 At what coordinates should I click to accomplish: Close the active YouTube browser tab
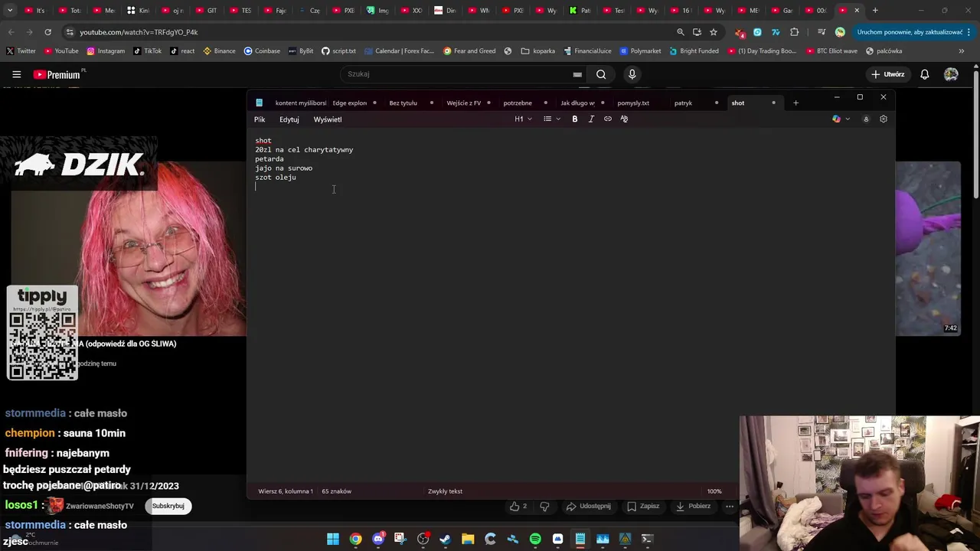[x=857, y=11]
